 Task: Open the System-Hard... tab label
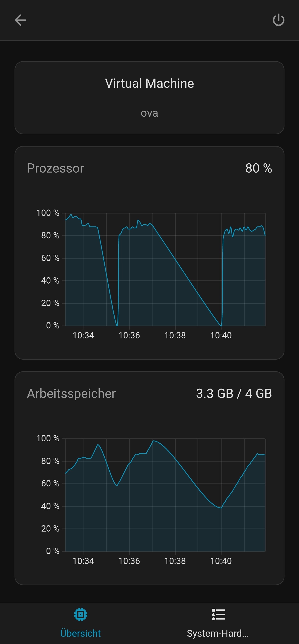pyautogui.click(x=218, y=633)
